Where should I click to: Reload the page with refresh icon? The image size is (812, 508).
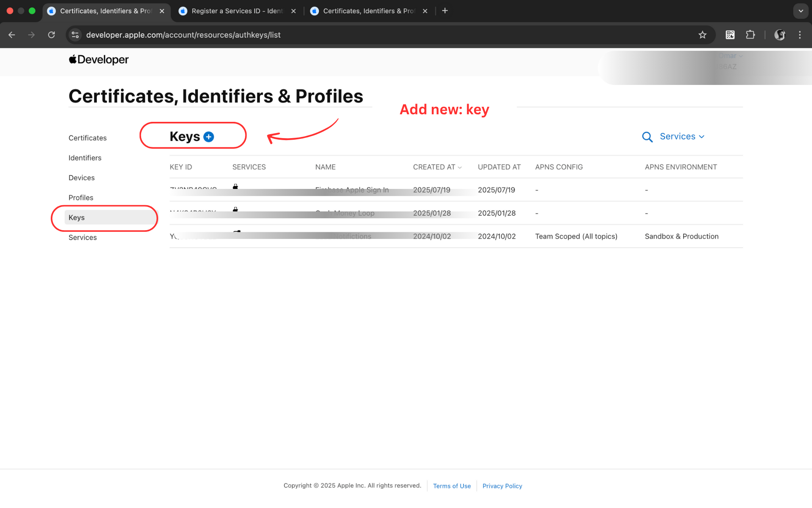[x=52, y=35]
